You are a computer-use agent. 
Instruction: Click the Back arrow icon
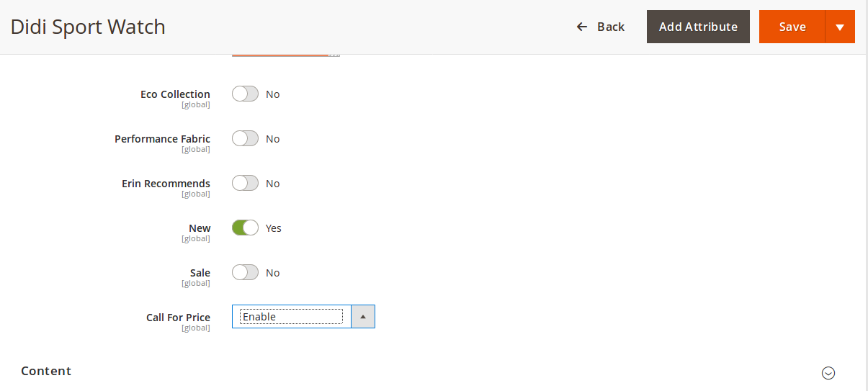click(x=582, y=27)
